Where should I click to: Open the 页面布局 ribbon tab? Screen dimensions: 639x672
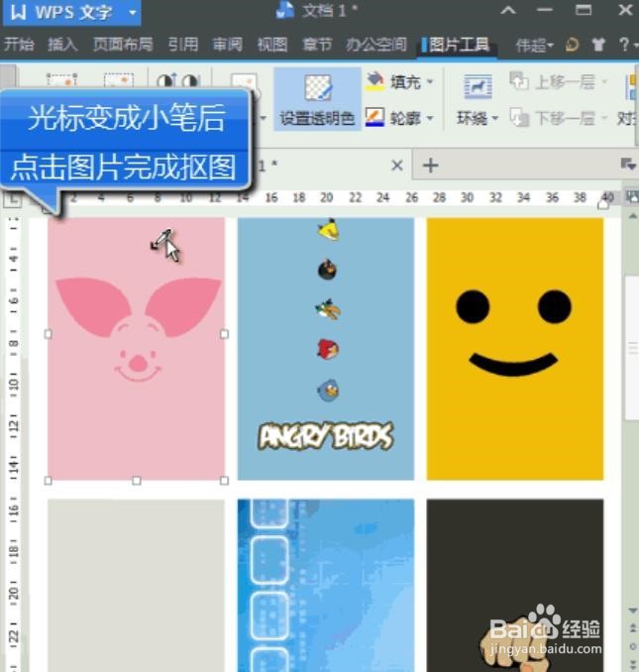click(124, 45)
